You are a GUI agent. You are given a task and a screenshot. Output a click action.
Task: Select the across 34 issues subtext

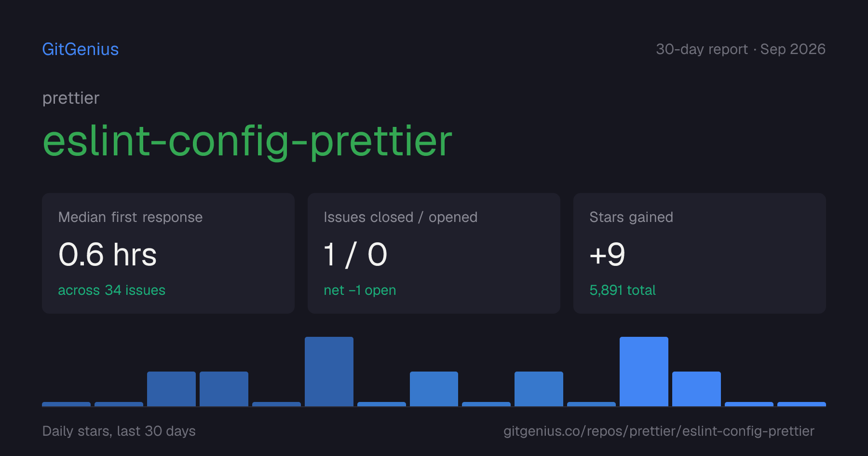[112, 290]
